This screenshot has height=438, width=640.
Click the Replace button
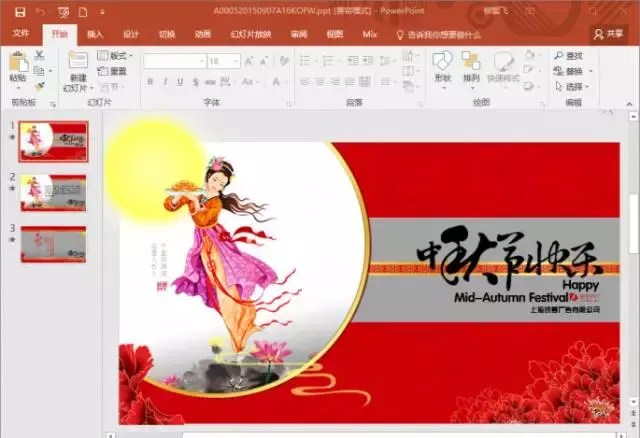coord(573,71)
